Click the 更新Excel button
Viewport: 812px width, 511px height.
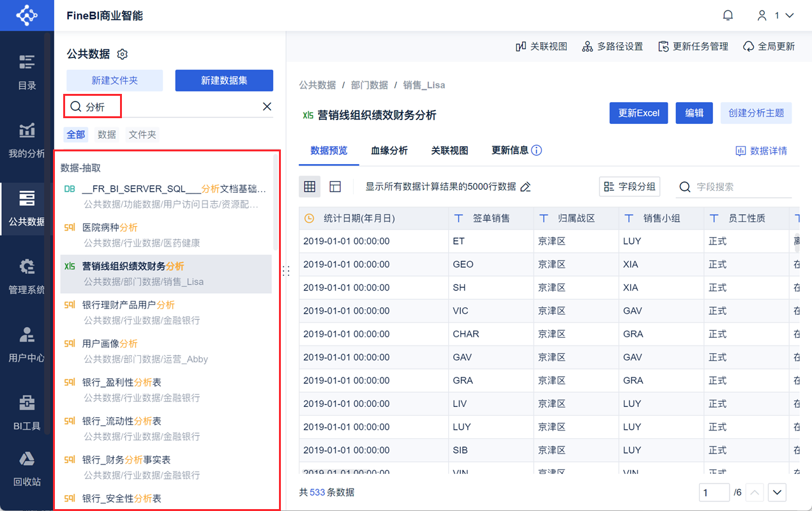[x=638, y=113]
